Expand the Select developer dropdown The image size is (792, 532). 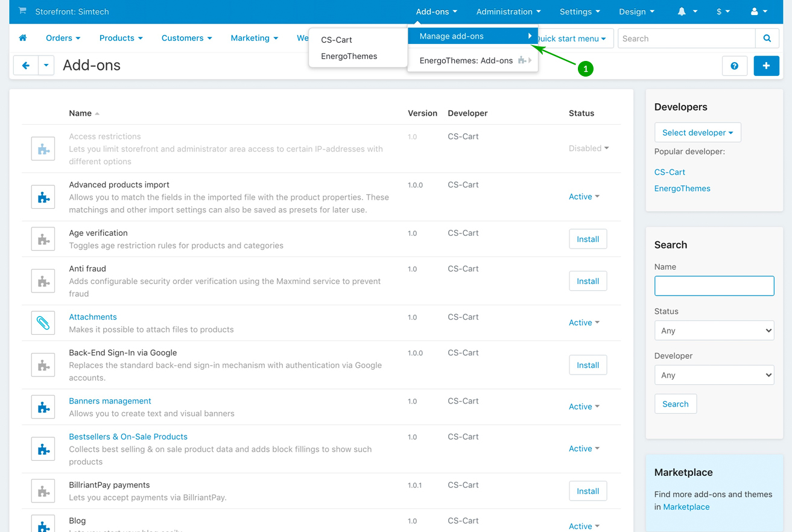697,133
